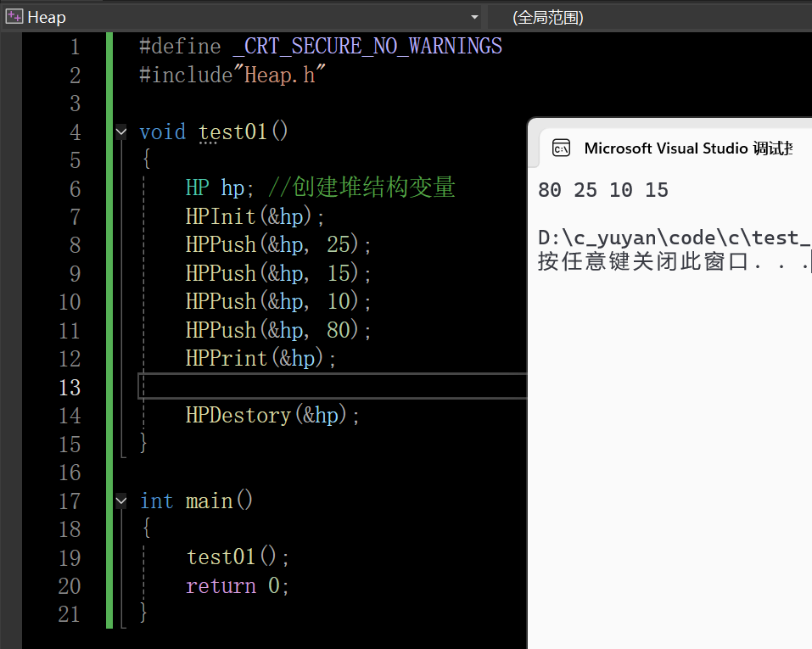Click line number 12 in gutter
Image resolution: width=812 pixels, height=649 pixels.
pyautogui.click(x=70, y=359)
